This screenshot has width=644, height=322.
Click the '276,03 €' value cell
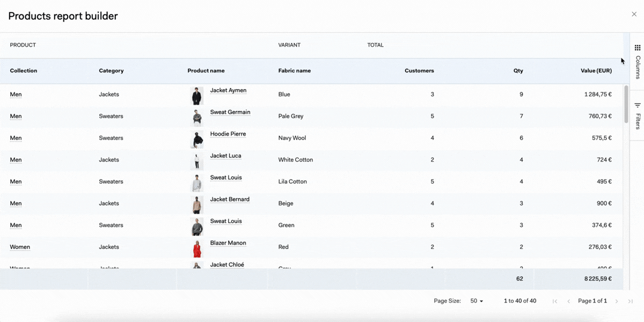[x=600, y=247]
